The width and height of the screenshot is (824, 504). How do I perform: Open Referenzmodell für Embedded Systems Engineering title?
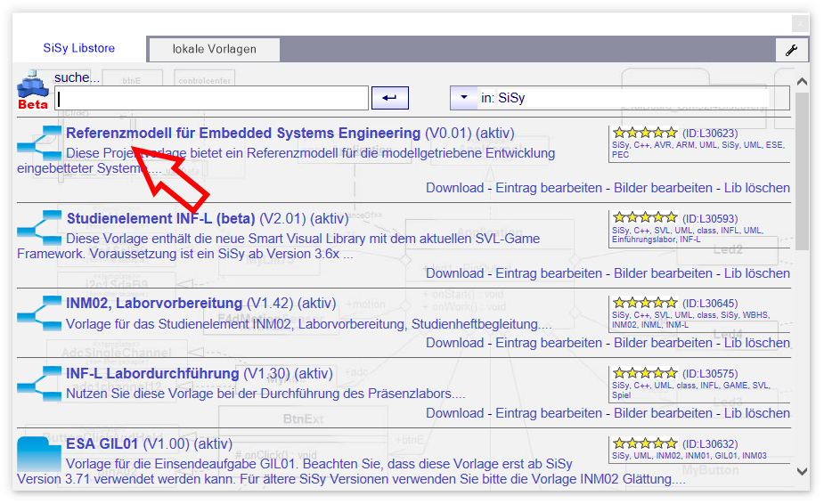(x=243, y=133)
